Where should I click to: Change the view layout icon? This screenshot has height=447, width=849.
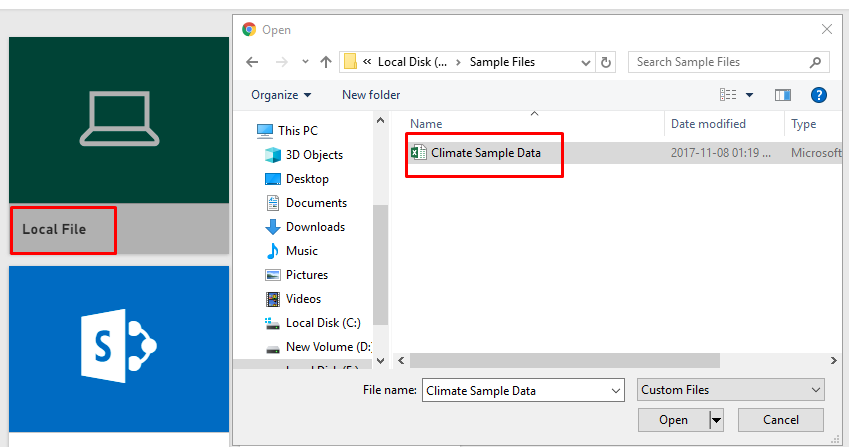(x=728, y=95)
